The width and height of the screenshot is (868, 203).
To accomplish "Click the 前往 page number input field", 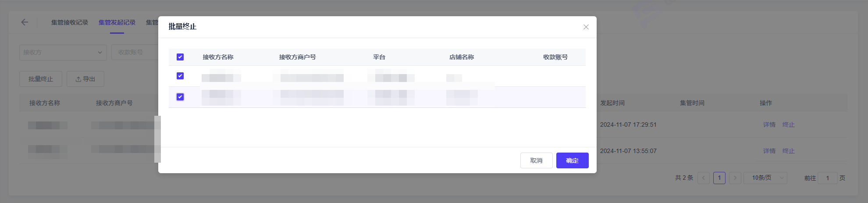I will (x=827, y=178).
